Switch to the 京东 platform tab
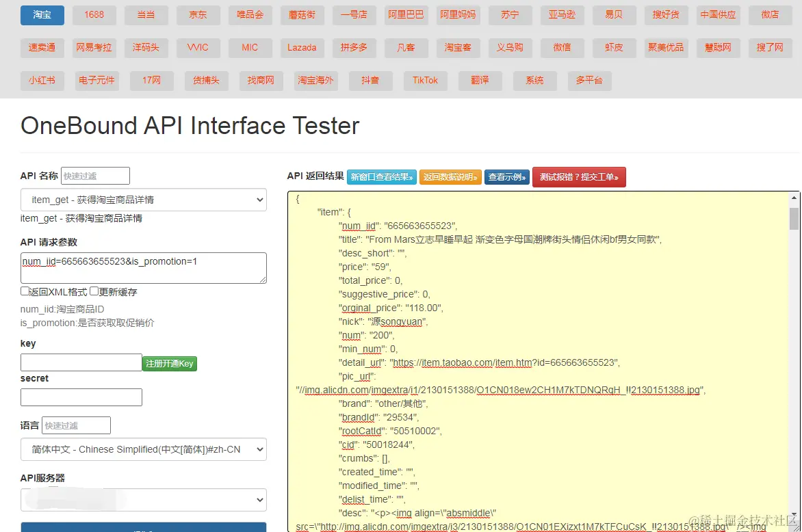This screenshot has width=802, height=532. pos(198,14)
